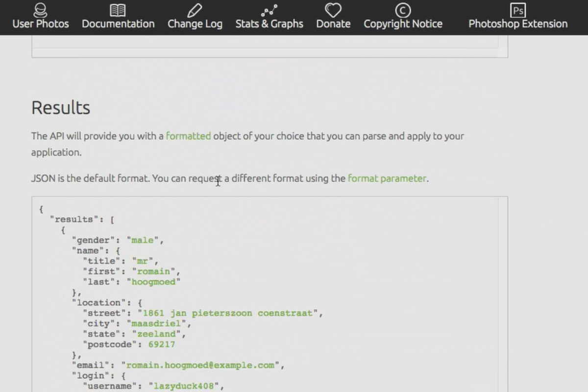Follow the green 'formatted' link
588x392 pixels.
pos(188,136)
